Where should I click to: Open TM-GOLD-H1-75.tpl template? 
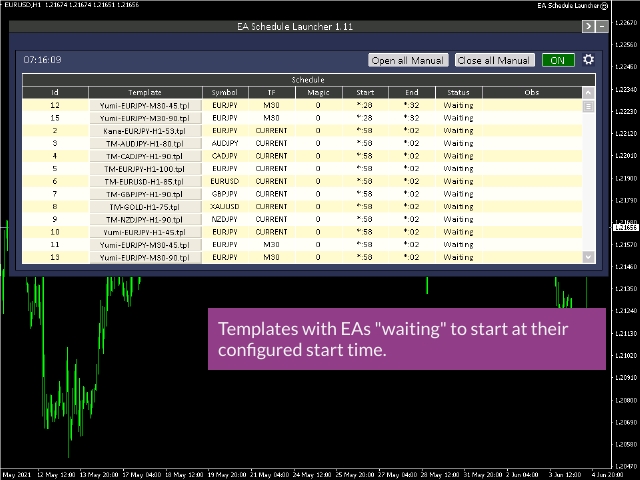pos(145,207)
